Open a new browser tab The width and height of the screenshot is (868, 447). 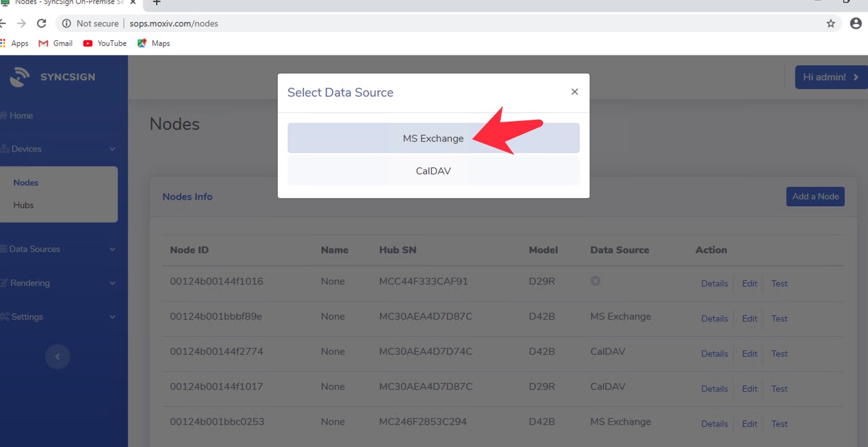[x=157, y=3]
